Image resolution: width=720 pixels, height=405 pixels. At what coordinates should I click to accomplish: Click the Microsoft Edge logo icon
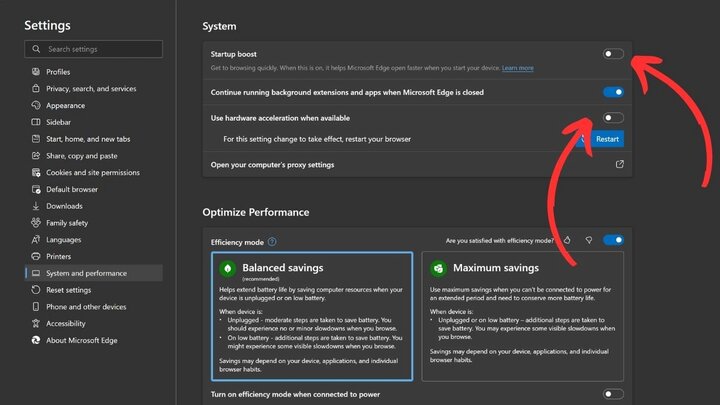[36, 340]
